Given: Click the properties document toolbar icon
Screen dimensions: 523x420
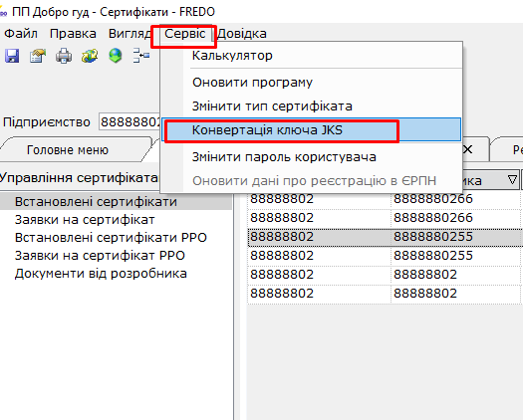Looking at the screenshot, I should [38, 56].
